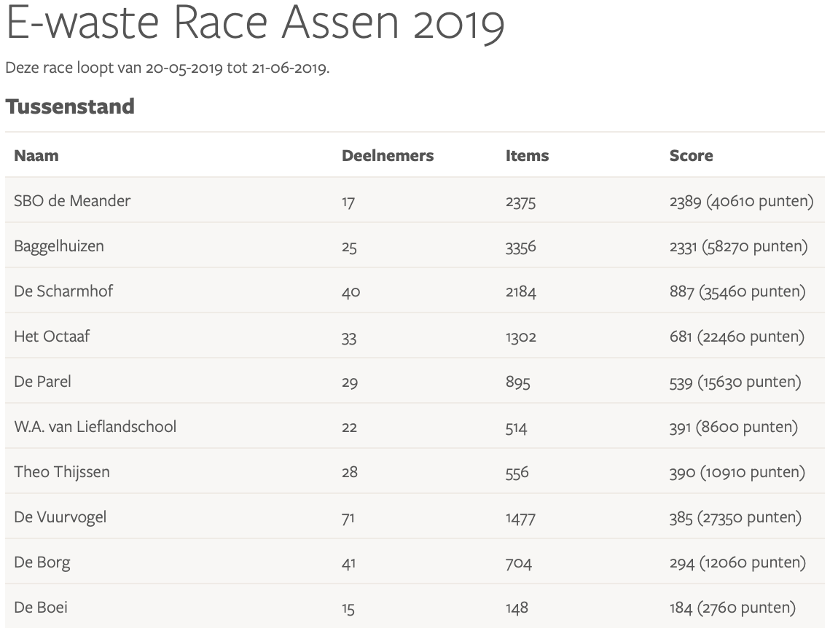This screenshot has height=644, width=838.
Task: Select De Parel in the standings
Action: click(x=42, y=382)
